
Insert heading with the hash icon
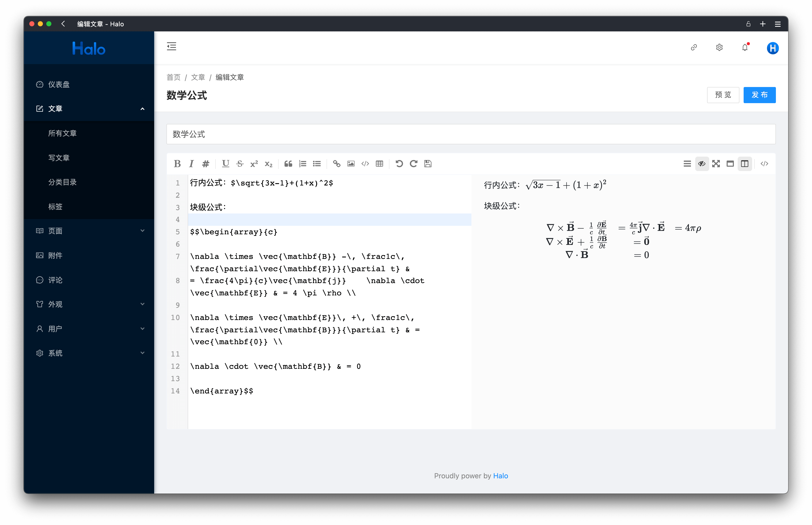click(205, 164)
